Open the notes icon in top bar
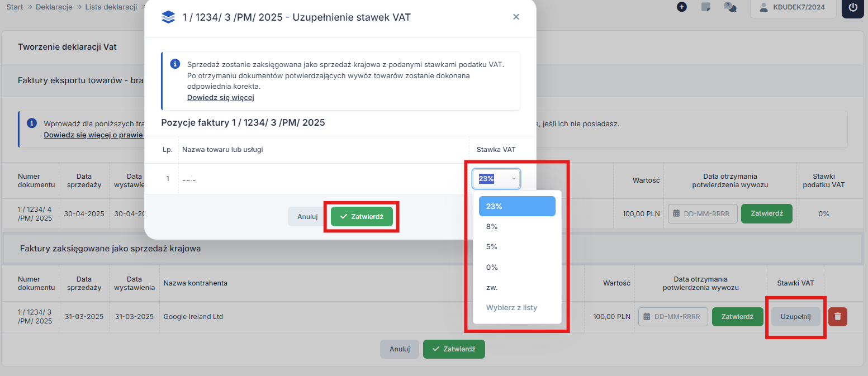The height and width of the screenshot is (376, 868). tap(705, 7)
